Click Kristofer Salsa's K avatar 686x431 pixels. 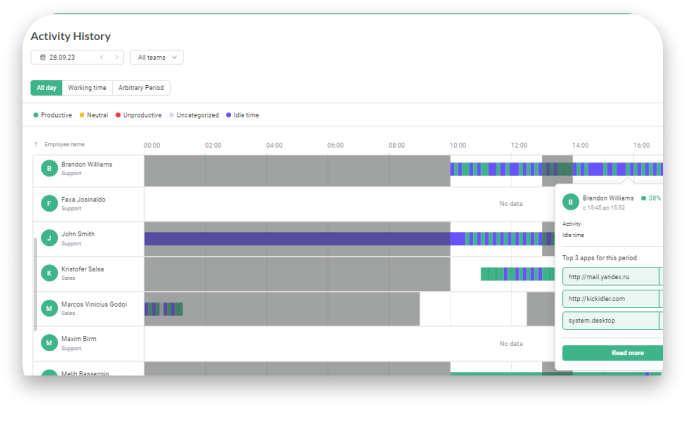click(48, 273)
